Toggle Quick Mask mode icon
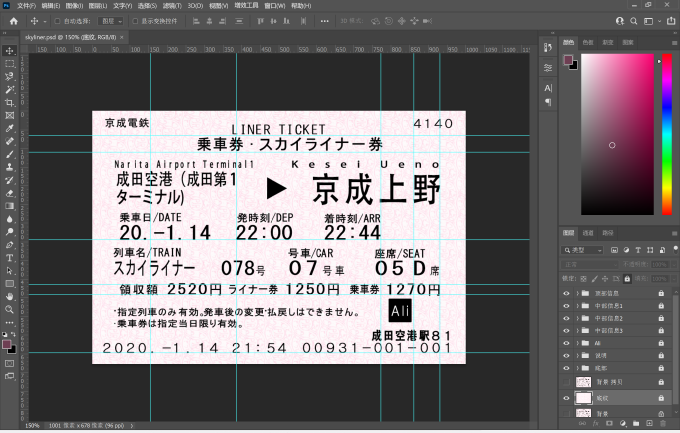680x433 pixels. tap(9, 364)
